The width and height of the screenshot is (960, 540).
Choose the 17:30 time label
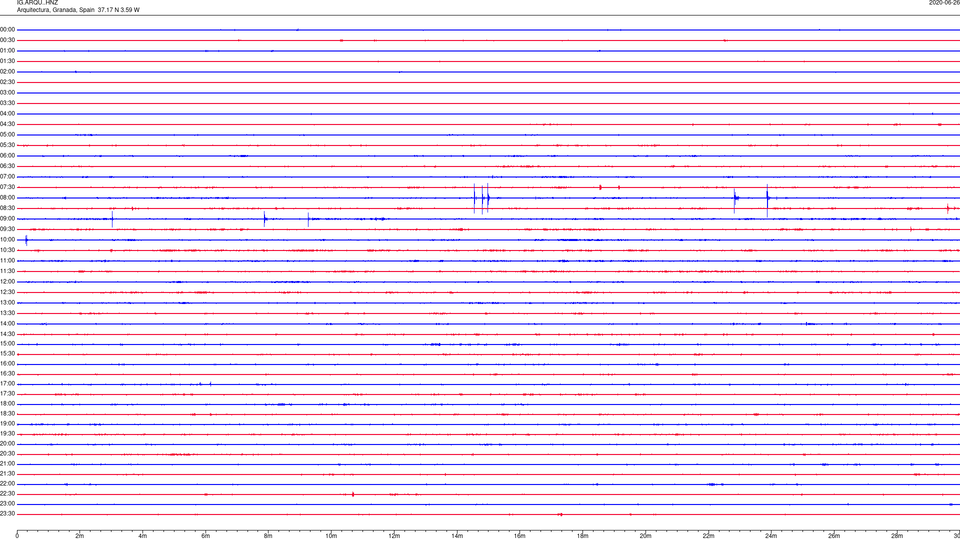click(x=7, y=394)
